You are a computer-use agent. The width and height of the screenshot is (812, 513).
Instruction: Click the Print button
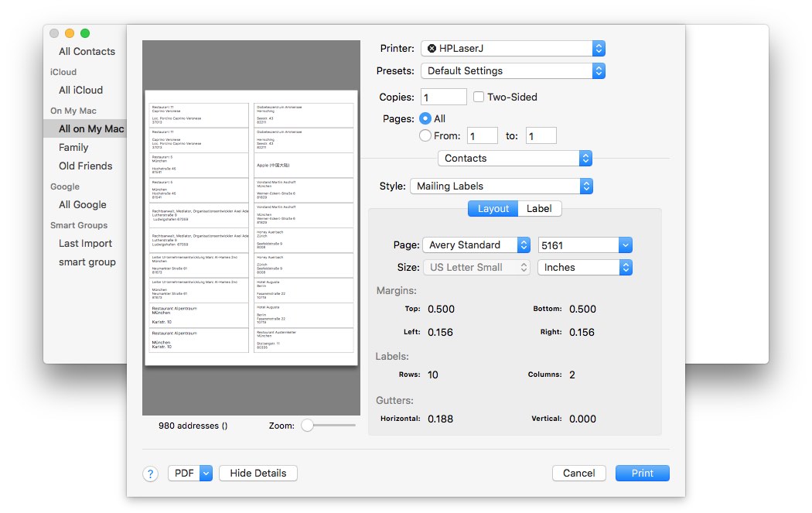pos(642,474)
